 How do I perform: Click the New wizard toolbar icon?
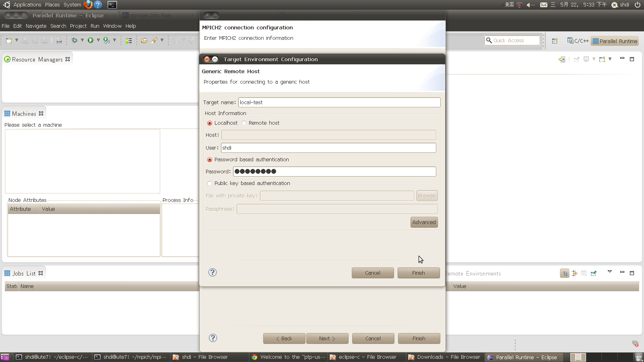click(8, 41)
